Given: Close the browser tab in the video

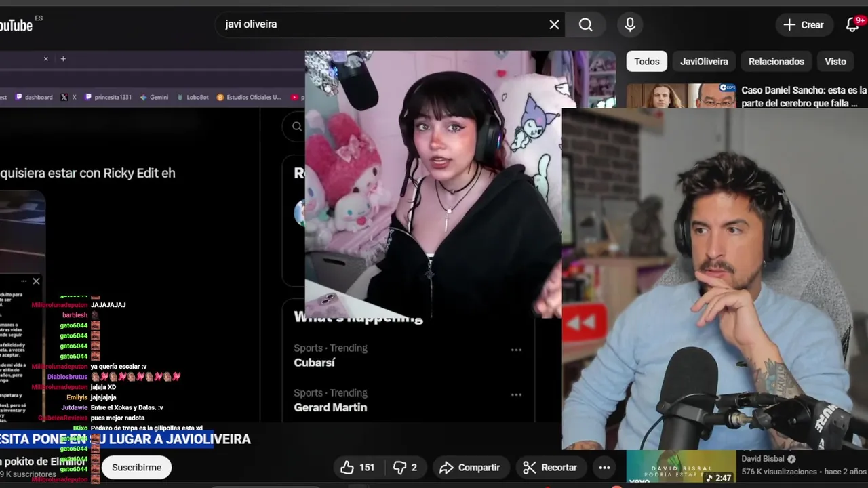Looking at the screenshot, I should click(46, 59).
